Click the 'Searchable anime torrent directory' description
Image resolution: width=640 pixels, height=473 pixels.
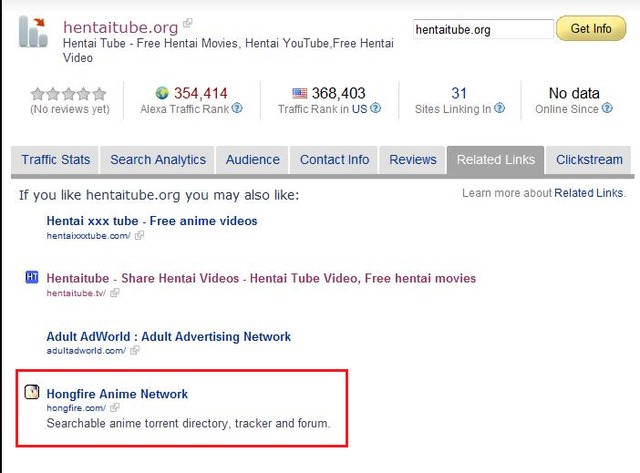tap(188, 423)
